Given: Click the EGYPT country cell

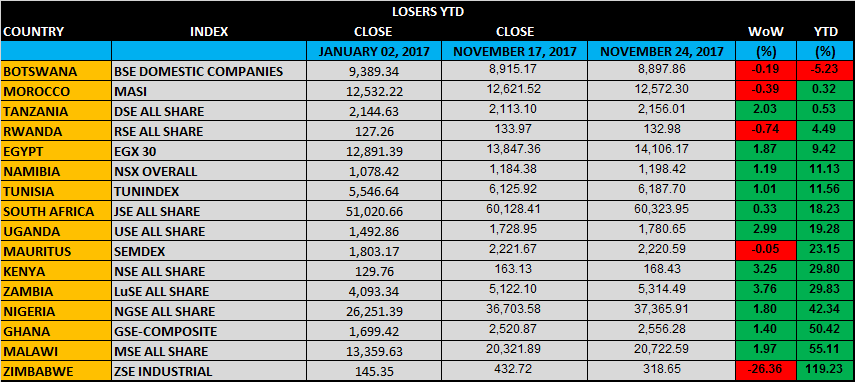Looking at the screenshot, I should pyautogui.click(x=56, y=151).
